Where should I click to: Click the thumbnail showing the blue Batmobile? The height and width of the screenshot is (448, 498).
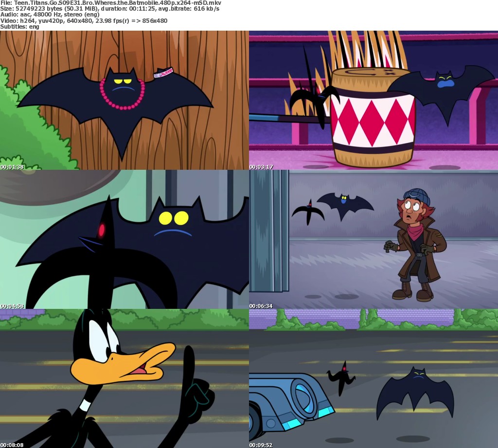click(x=373, y=378)
